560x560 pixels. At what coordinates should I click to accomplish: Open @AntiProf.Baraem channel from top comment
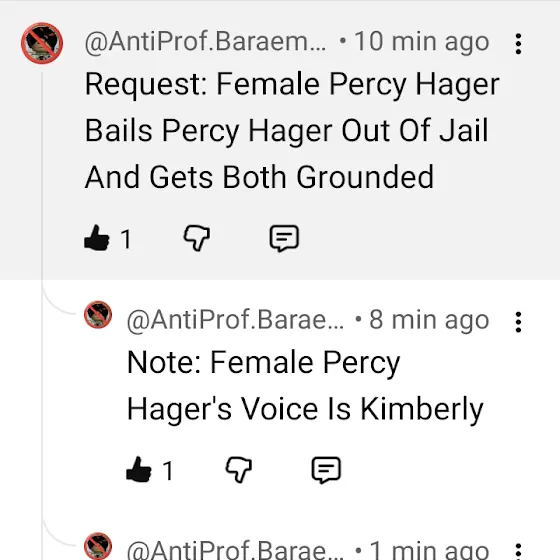[x=205, y=42]
